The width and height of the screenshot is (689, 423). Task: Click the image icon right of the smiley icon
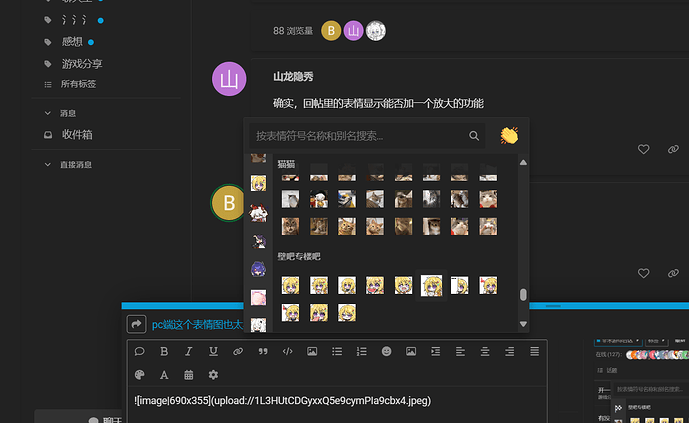pyautogui.click(x=411, y=351)
